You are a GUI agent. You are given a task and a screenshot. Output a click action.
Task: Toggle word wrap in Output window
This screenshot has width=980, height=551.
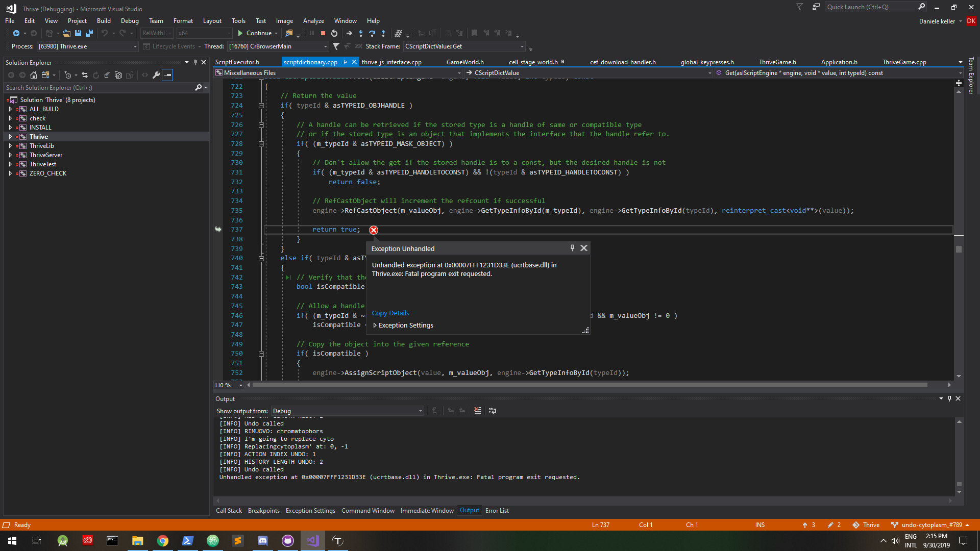click(493, 411)
